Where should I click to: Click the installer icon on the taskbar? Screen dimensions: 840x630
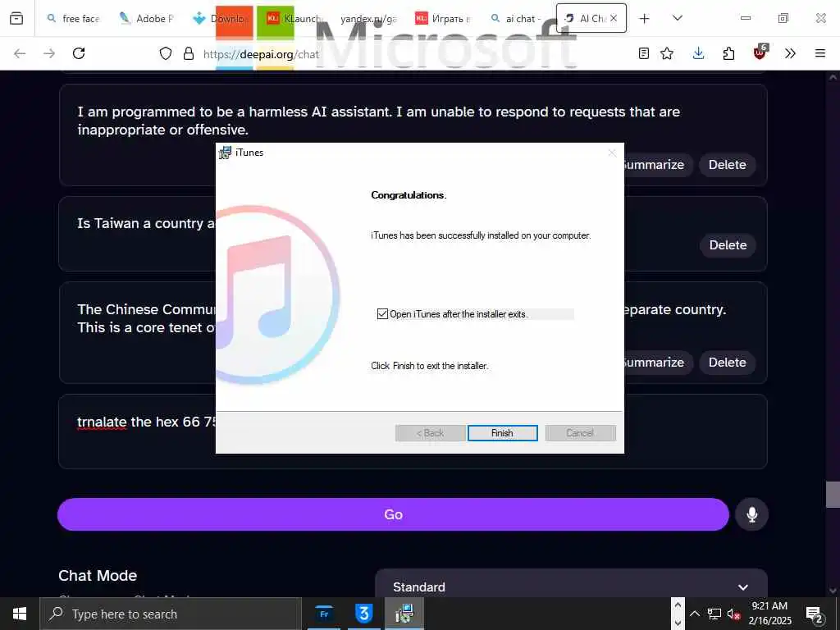404,614
